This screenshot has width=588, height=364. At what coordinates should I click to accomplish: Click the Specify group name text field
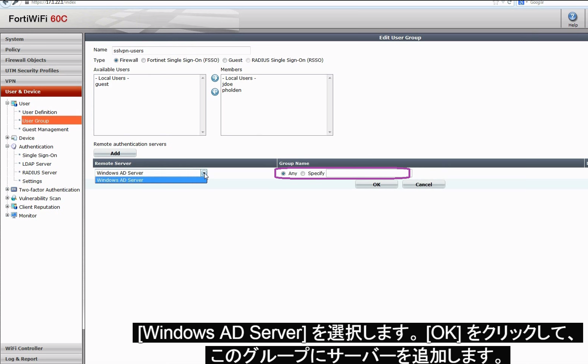click(x=369, y=173)
